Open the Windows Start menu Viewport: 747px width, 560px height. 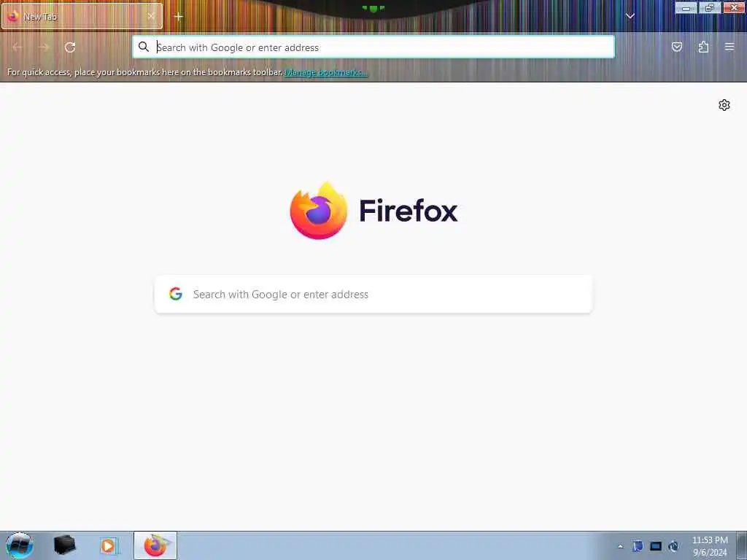[20, 545]
